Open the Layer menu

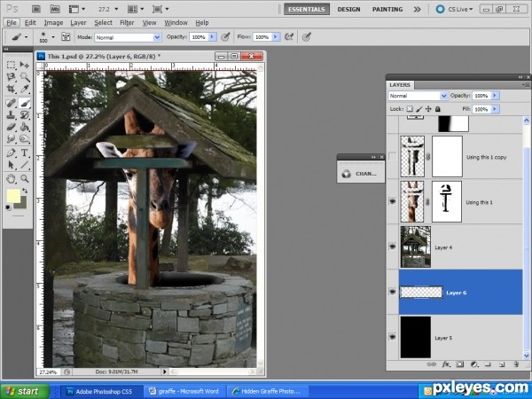[78, 23]
